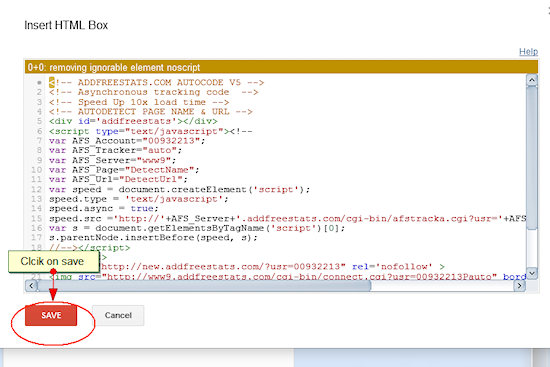550x367 pixels.
Task: Click line number 10 in gutter
Action: [36, 170]
